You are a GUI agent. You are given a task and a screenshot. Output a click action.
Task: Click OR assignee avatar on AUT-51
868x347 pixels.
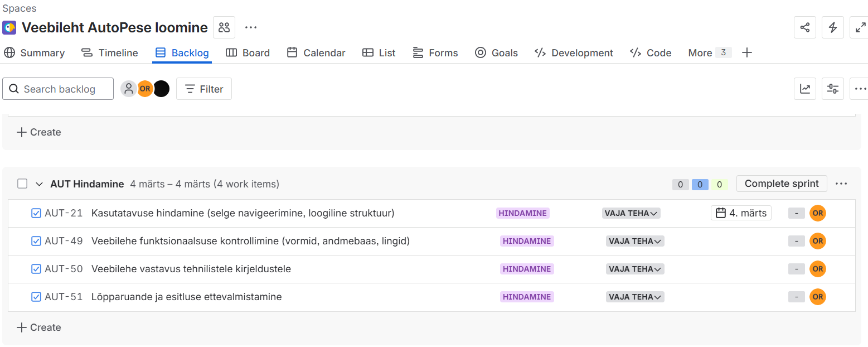817,297
